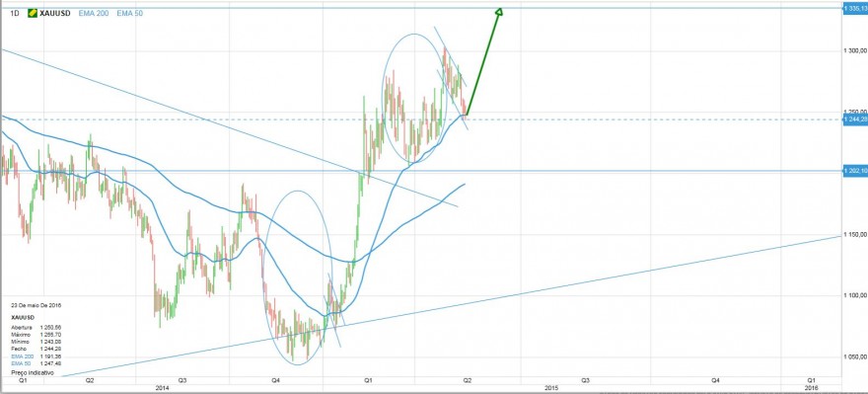Click the EMA 50 value 1 247,48

50,363
